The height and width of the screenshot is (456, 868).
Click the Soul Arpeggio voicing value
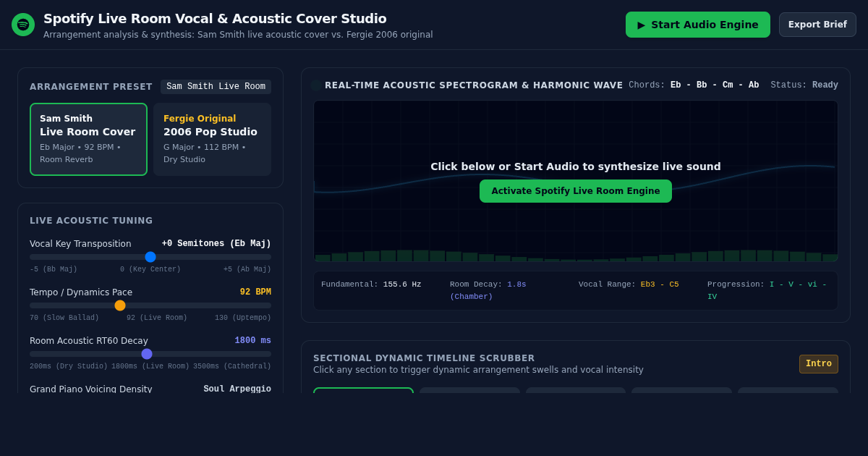[237, 389]
